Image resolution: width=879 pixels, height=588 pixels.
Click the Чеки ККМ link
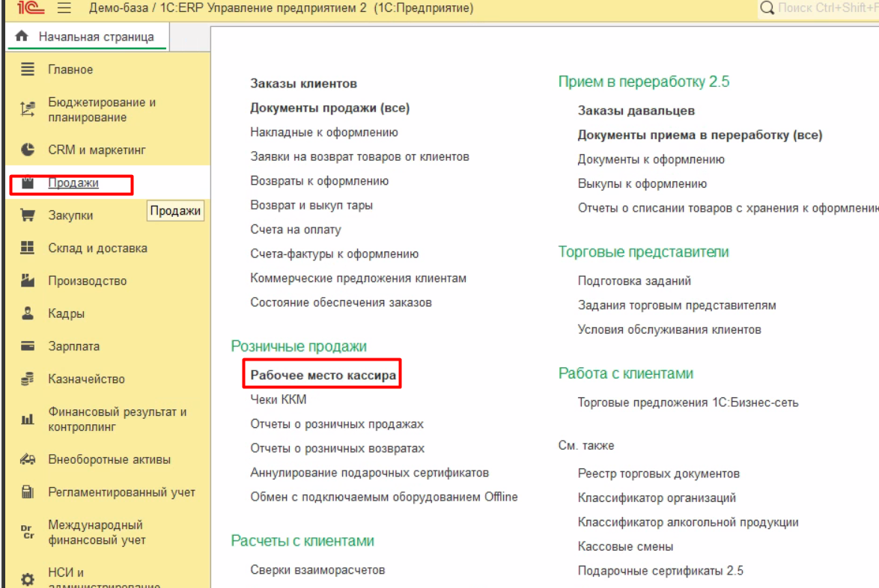[279, 400]
